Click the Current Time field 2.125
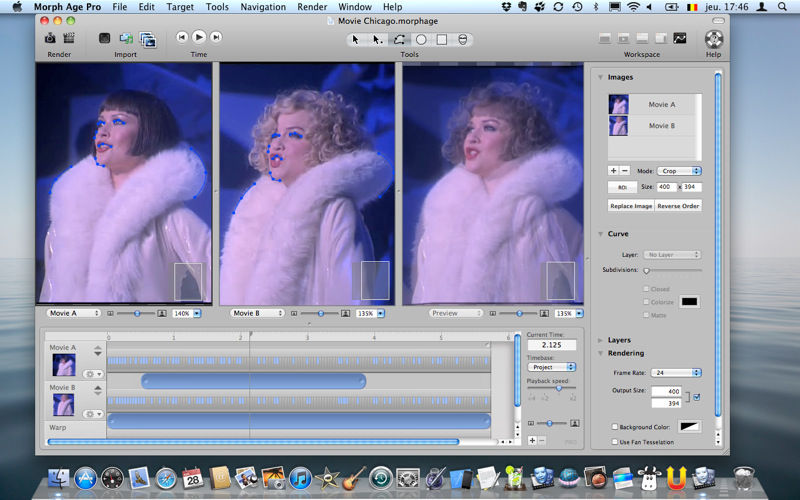 pos(552,345)
